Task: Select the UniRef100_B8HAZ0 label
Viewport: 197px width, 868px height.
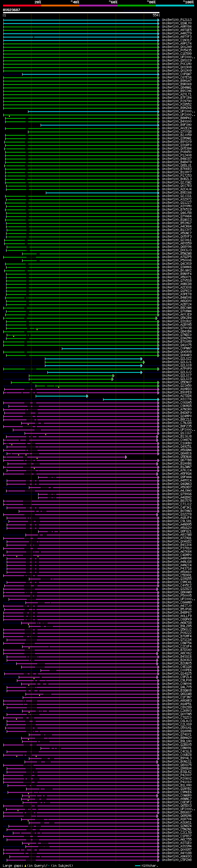Action: coord(177,738)
